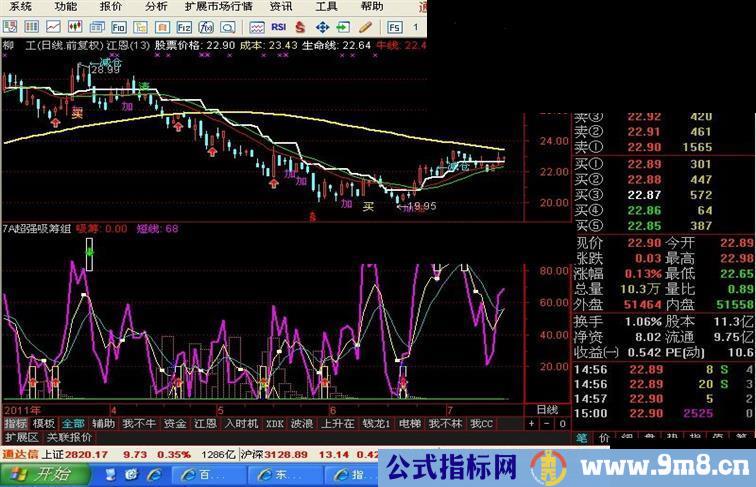Click the red dollar sign icon
This screenshot has height=487, width=756.
tap(300, 27)
